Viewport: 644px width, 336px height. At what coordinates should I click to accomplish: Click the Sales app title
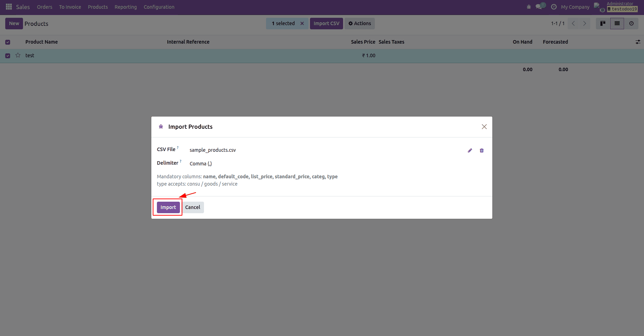[x=23, y=7]
